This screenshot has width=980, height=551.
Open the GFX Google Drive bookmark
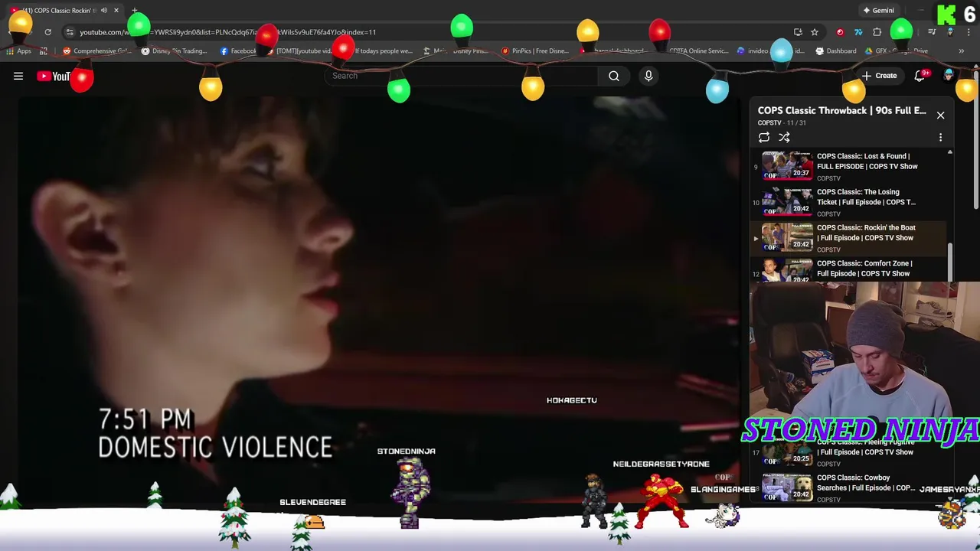click(x=897, y=51)
